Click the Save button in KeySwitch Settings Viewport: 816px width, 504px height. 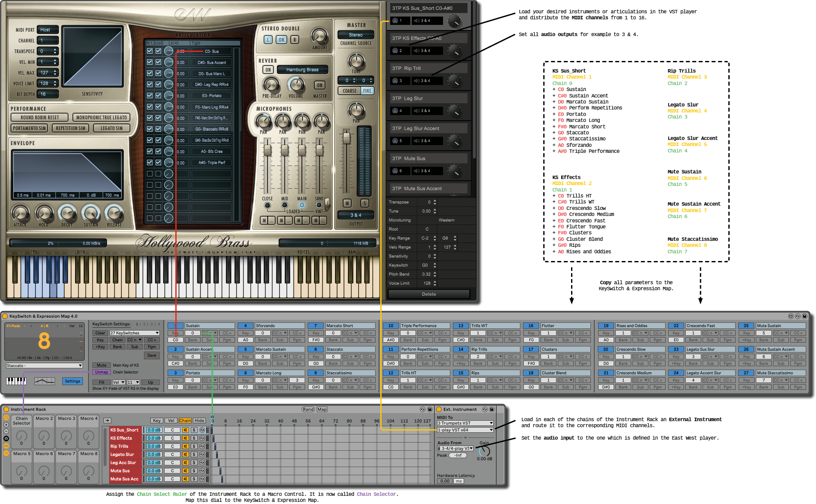[x=152, y=355]
